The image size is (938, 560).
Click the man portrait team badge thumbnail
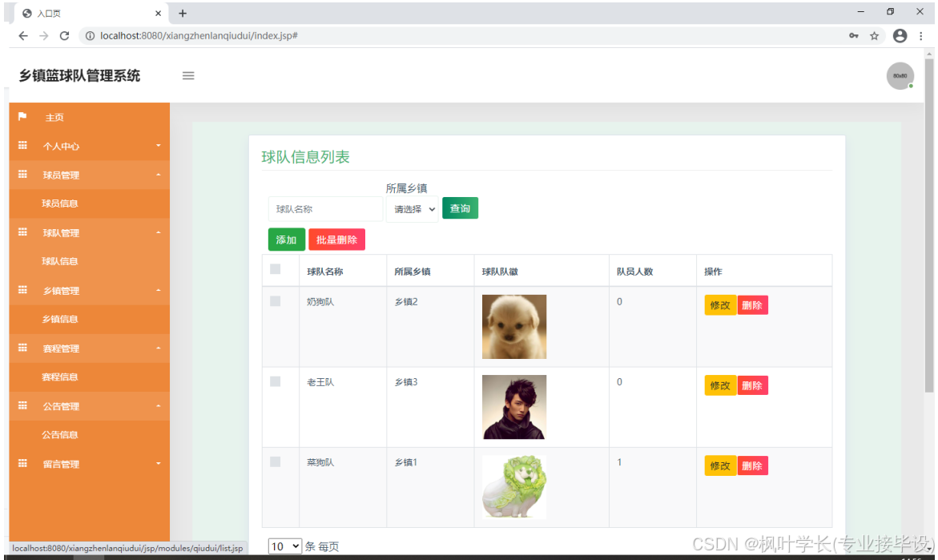(x=514, y=407)
